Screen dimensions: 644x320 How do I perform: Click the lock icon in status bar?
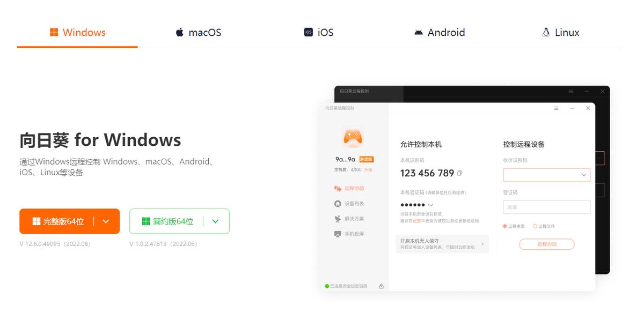click(x=381, y=286)
